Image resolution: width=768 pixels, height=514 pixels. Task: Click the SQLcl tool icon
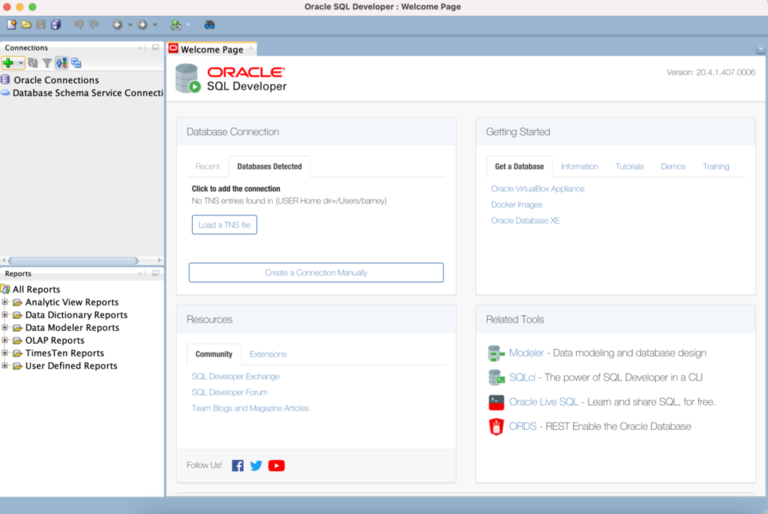click(x=496, y=377)
